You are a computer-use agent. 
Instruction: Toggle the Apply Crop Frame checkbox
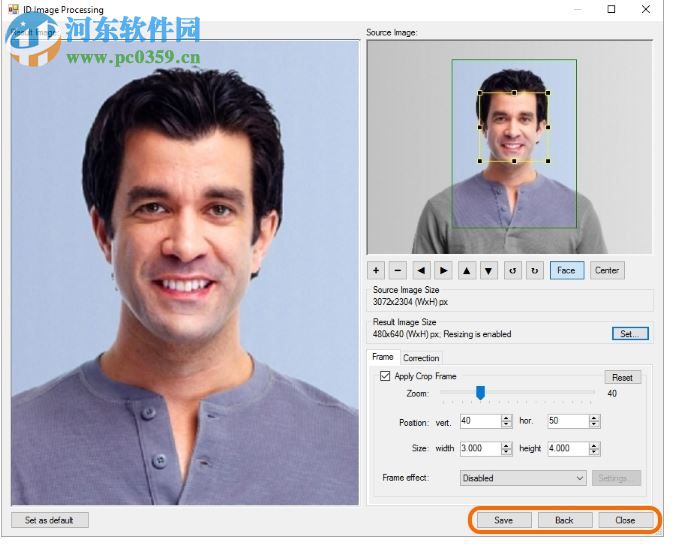(385, 376)
